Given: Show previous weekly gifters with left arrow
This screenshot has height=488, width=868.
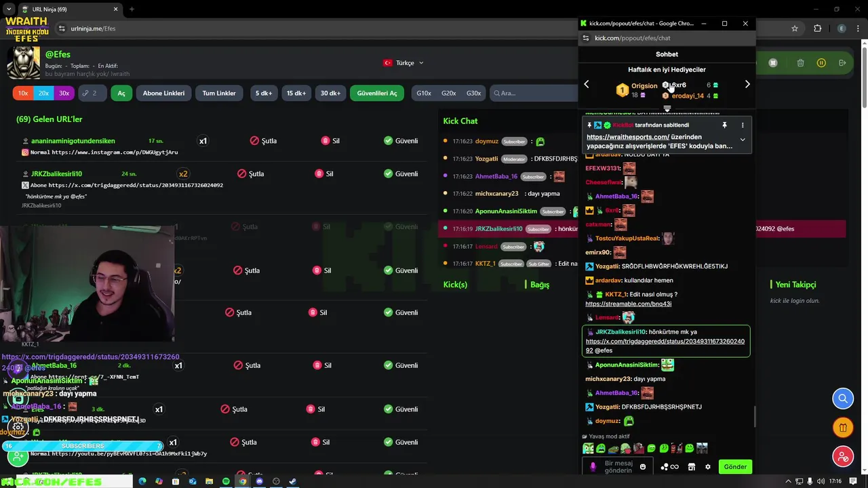Looking at the screenshot, I should pos(587,84).
